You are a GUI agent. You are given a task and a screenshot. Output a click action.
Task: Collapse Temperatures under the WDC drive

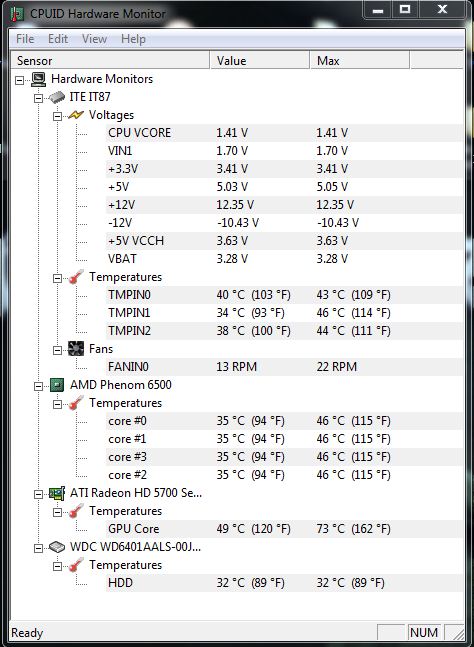click(x=57, y=567)
